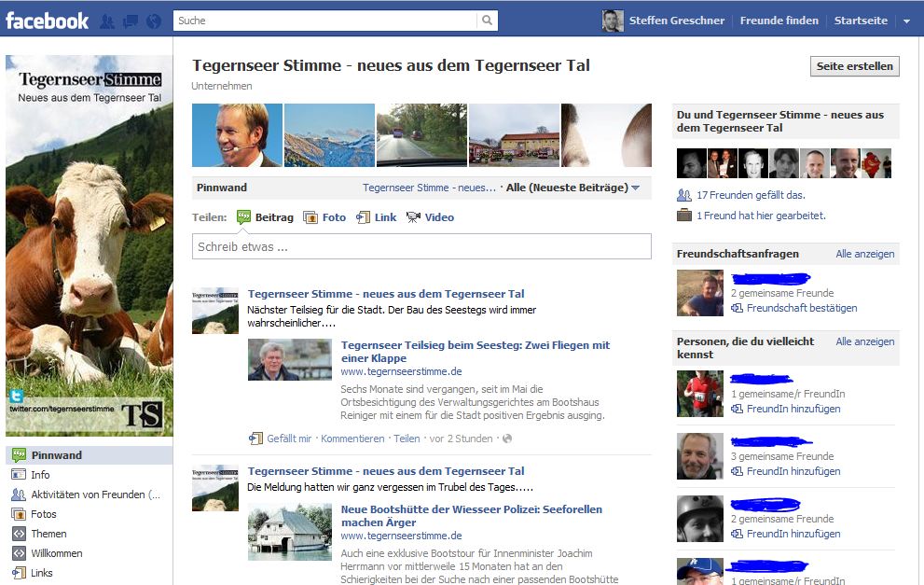Open the Twitter icon on the cover image
924x585 pixels.
click(x=17, y=397)
